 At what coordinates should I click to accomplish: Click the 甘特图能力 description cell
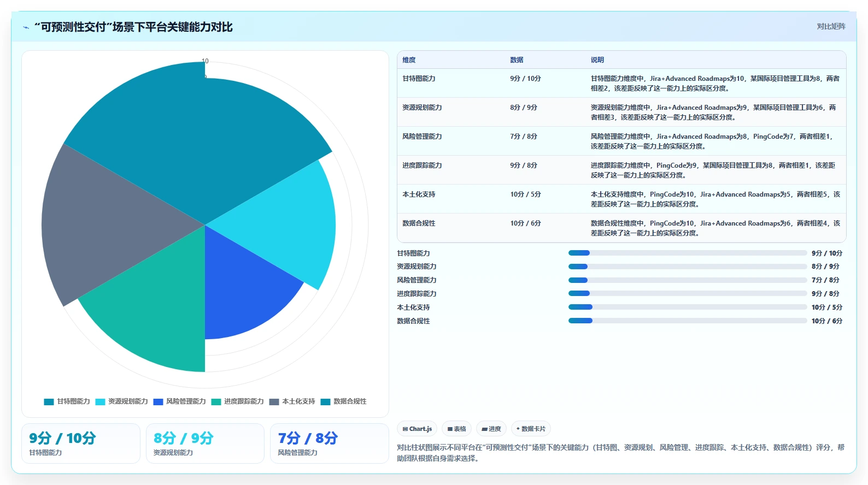coord(715,84)
